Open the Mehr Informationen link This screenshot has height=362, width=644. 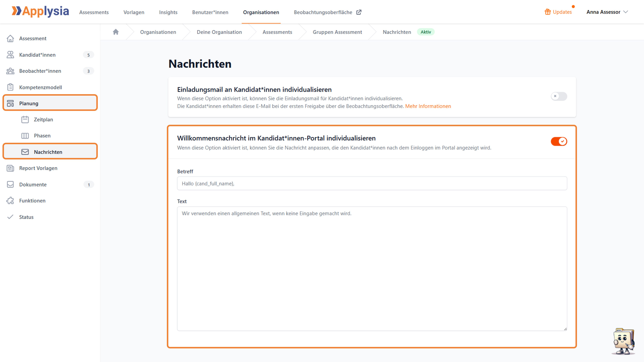pyautogui.click(x=428, y=106)
